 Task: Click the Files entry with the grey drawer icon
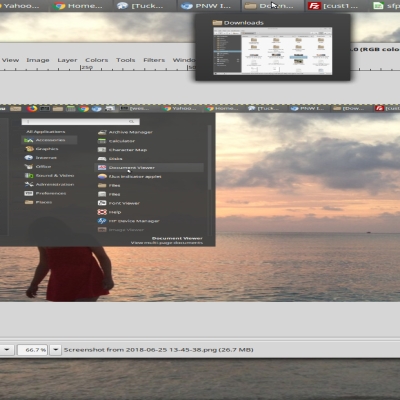pyautogui.click(x=102, y=194)
